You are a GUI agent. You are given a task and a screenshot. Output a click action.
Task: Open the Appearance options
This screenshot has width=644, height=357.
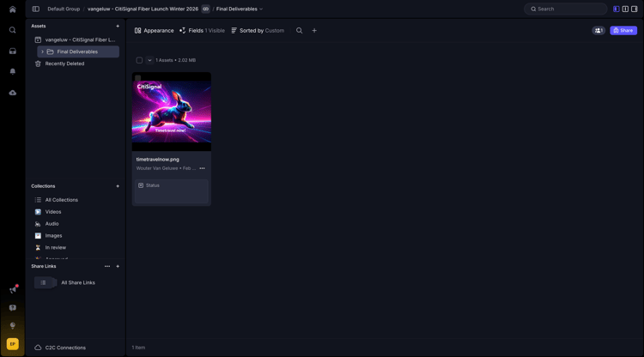(x=154, y=30)
